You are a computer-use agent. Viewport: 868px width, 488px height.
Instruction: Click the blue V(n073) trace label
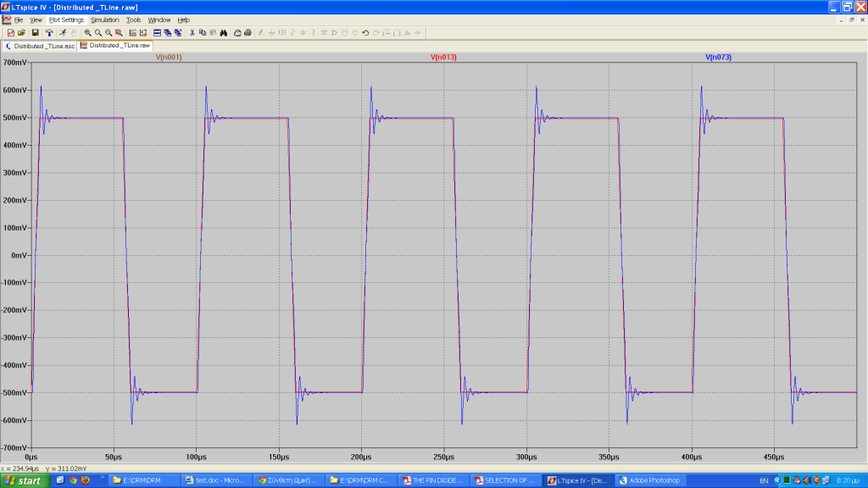(x=718, y=57)
